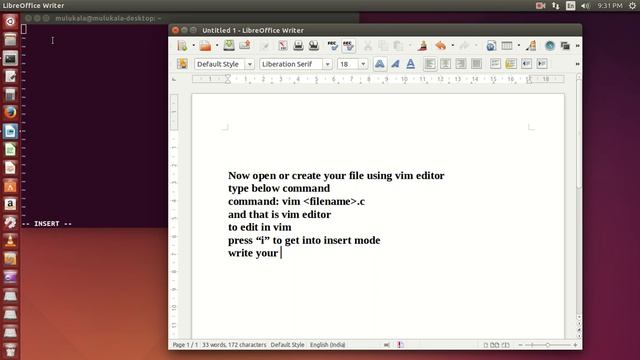
Task: Toggle Bold formatting
Action: (380, 64)
